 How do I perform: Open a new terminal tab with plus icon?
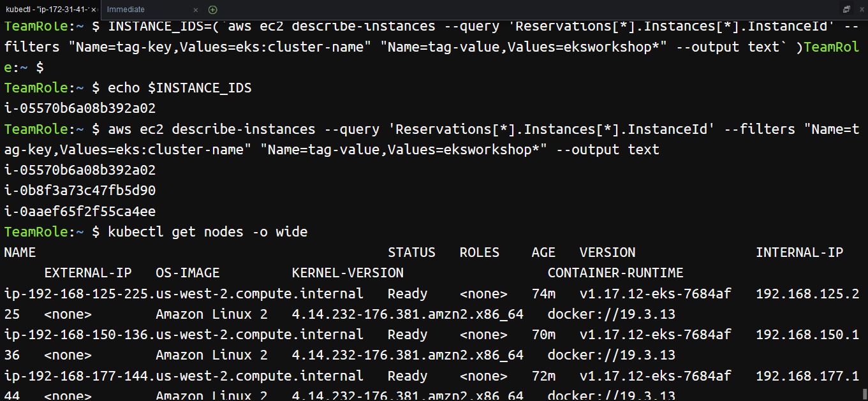(x=212, y=10)
